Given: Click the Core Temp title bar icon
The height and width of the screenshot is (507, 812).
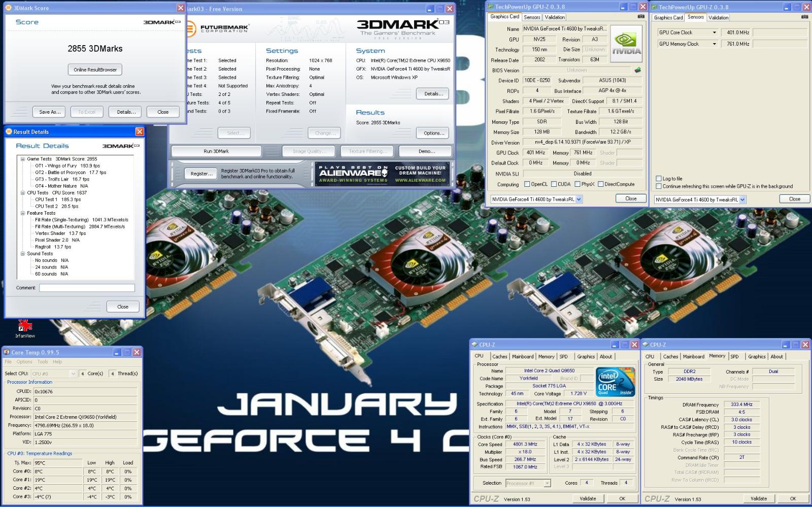Looking at the screenshot, I should pos(7,352).
